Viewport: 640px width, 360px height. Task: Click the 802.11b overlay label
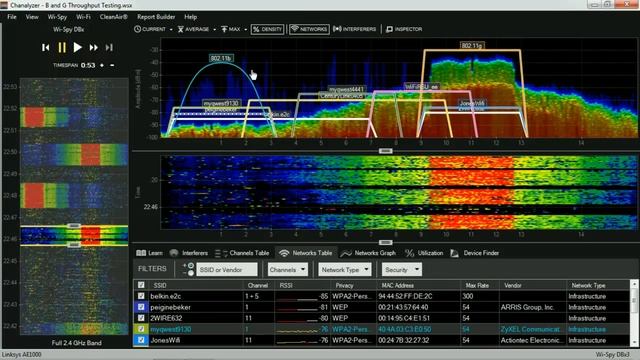click(221, 58)
